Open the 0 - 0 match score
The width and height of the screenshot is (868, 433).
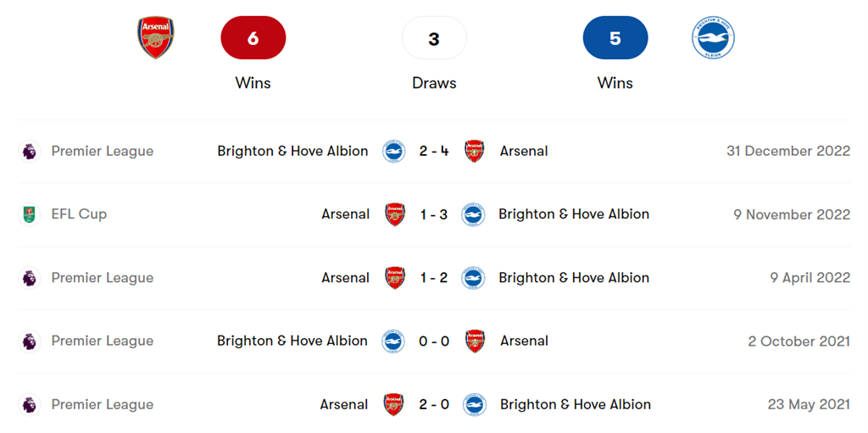coord(434,341)
